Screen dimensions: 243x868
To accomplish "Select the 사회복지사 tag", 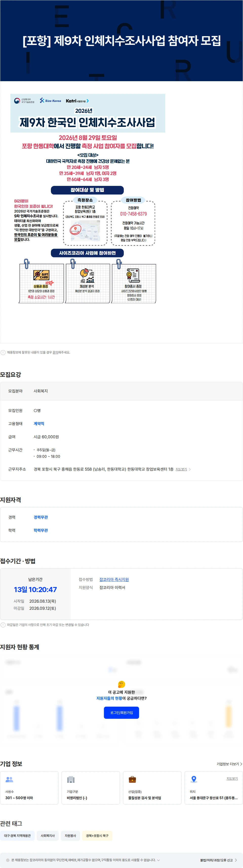I will click(48, 836).
